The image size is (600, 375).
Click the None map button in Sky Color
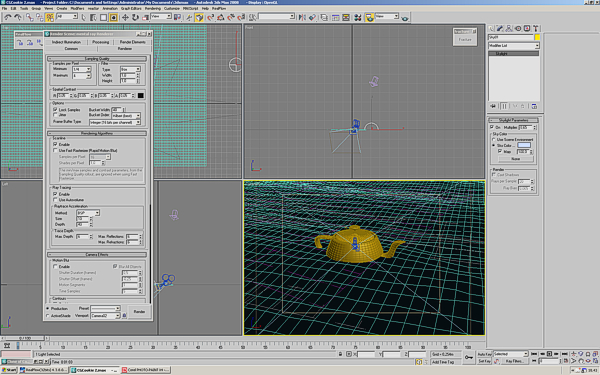(515, 159)
